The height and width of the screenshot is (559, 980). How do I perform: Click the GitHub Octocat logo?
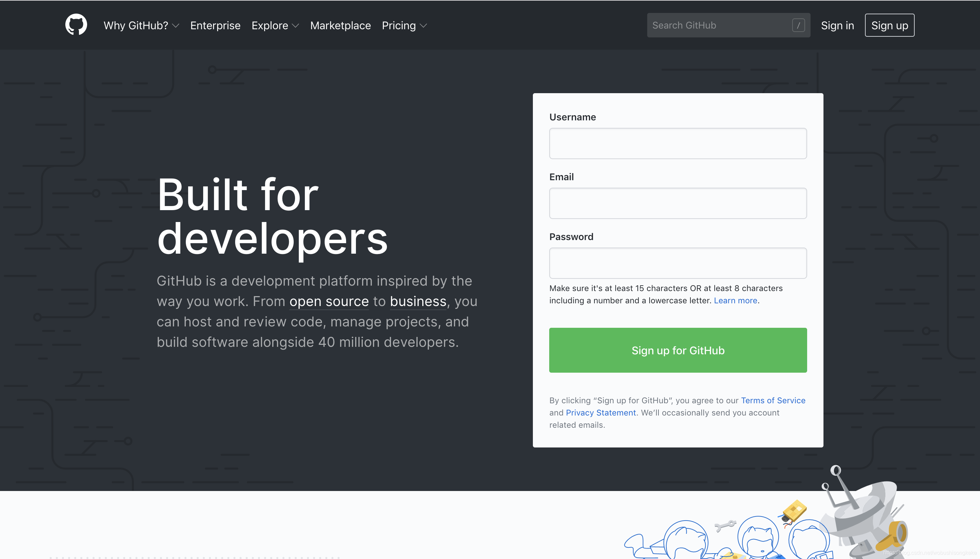pos(76,25)
